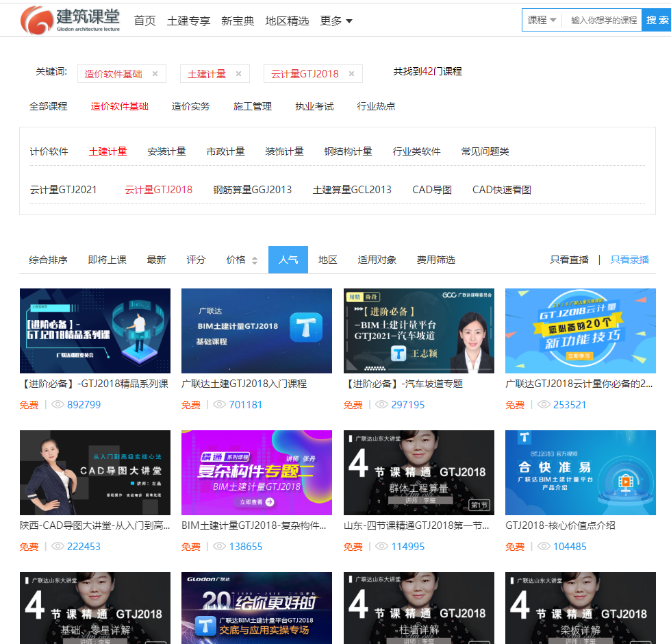The width and height of the screenshot is (671, 644).
Task: Choose the 装饰计量 subcategory
Action: click(284, 151)
